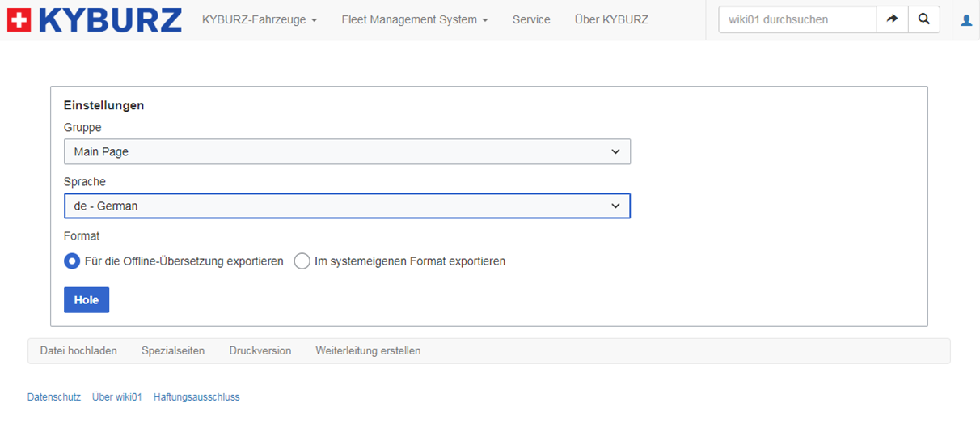Open the Über KYBURZ menu item
Image resolution: width=980 pixels, height=441 pixels.
click(x=611, y=19)
